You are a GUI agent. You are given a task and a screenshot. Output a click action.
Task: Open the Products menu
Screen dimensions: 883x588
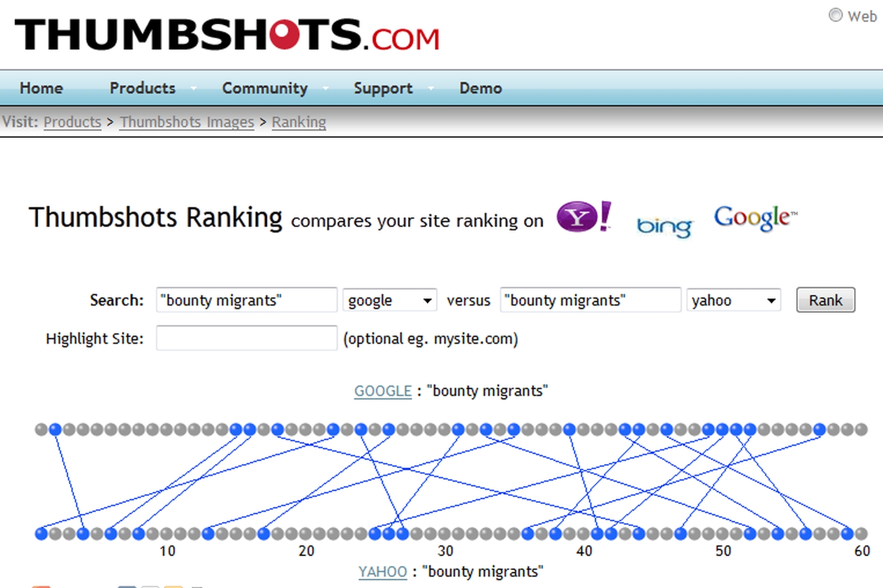coord(142,88)
